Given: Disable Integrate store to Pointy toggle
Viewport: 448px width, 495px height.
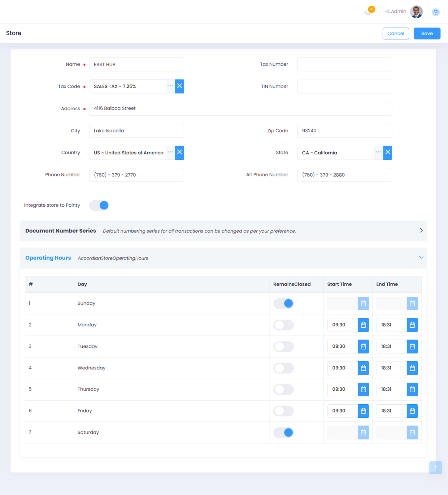Looking at the screenshot, I should (99, 205).
